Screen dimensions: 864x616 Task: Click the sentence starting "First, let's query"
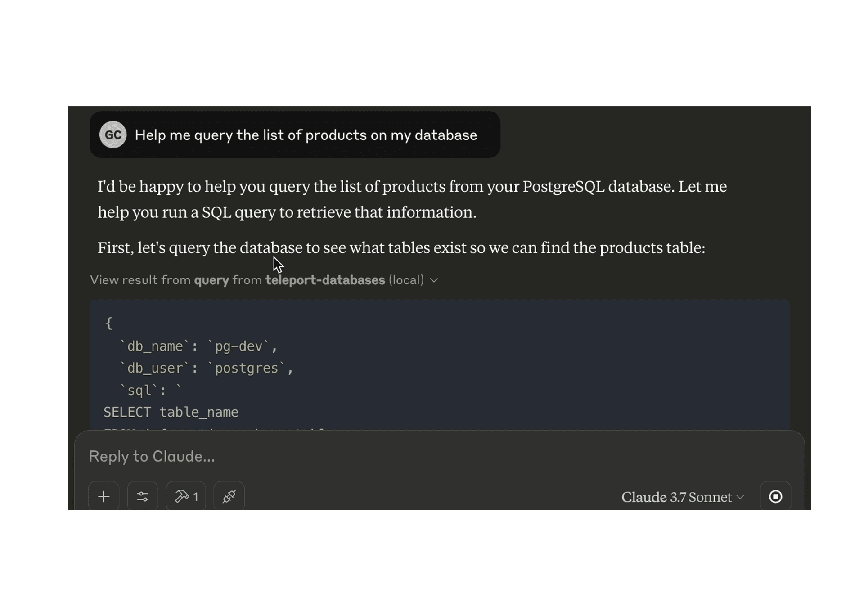pyautogui.click(x=401, y=247)
